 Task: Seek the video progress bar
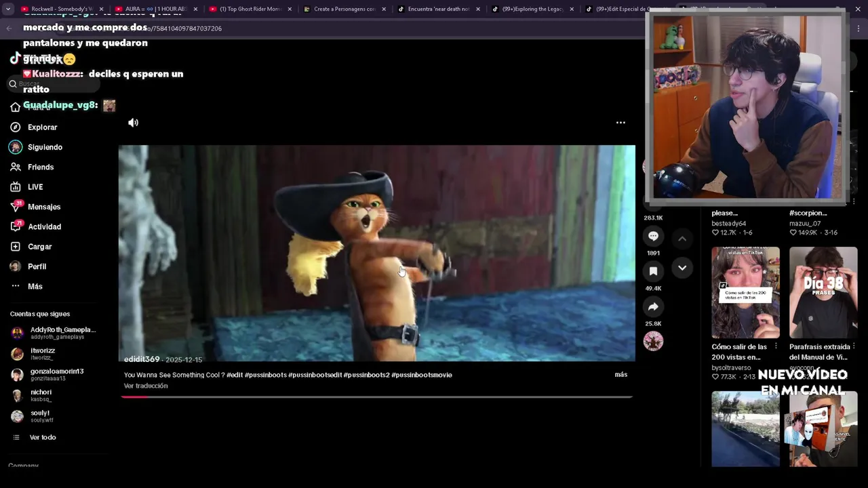click(376, 397)
